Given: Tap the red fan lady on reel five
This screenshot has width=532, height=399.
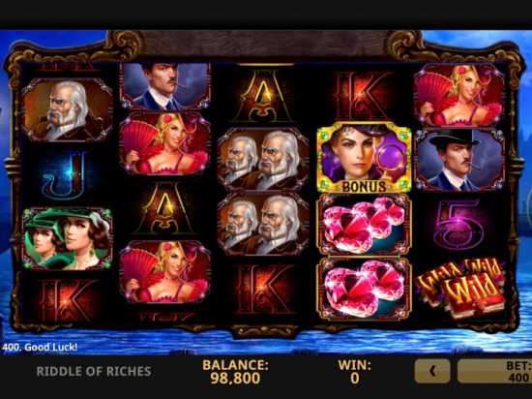Looking at the screenshot, I should click(x=459, y=96).
